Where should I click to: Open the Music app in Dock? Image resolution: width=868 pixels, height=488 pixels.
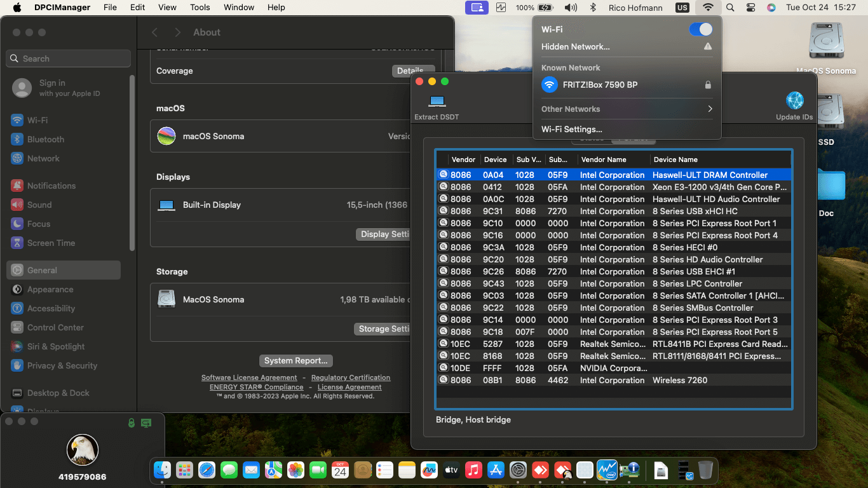[x=472, y=470]
